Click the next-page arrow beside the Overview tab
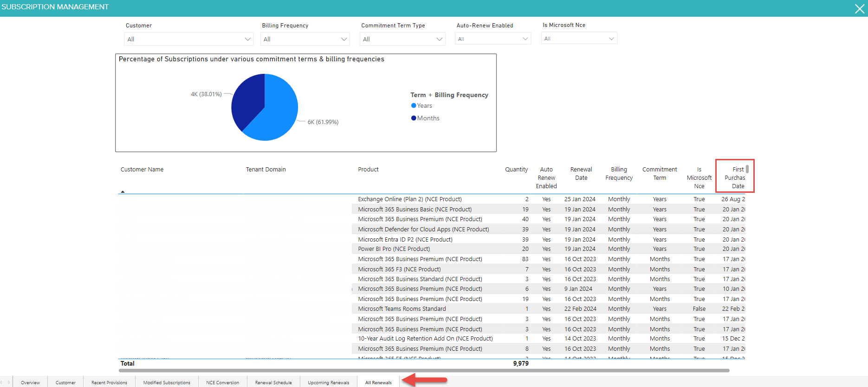This screenshot has width=868, height=387. click(8, 382)
